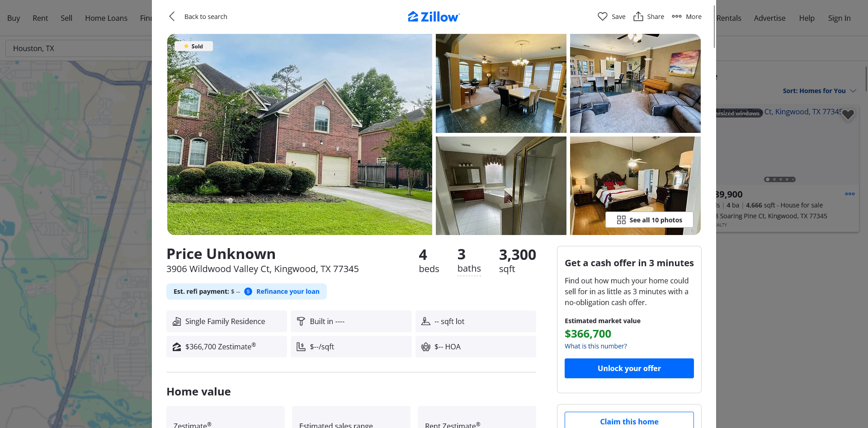Select the listing photo carousel dots
The image size is (868, 428).
pyautogui.click(x=779, y=179)
